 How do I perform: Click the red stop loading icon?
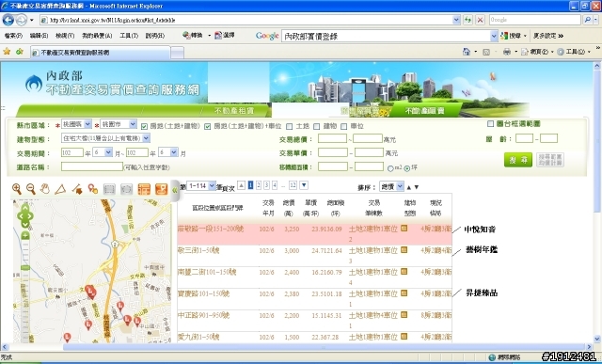[480, 20]
